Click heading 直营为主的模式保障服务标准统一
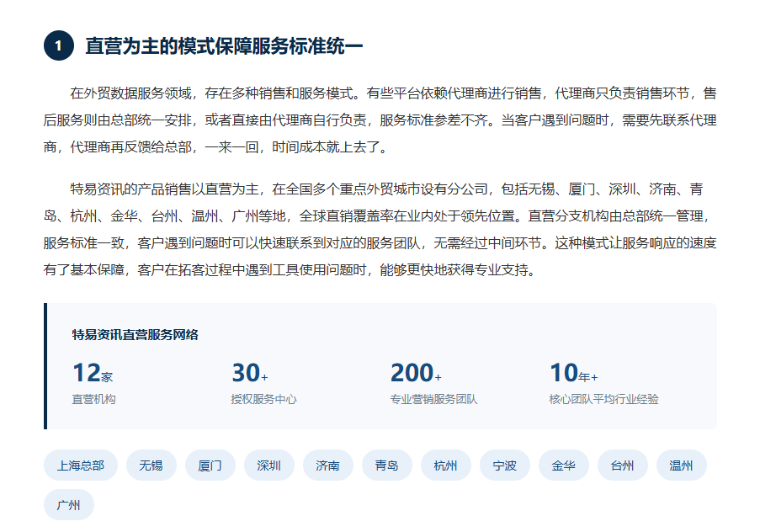This screenshot has width=760, height=532. pos(224,46)
